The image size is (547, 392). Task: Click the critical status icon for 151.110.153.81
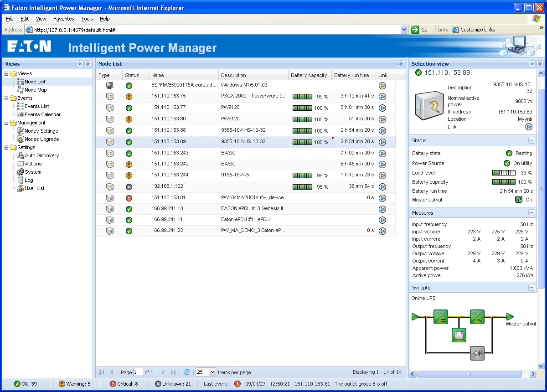pyautogui.click(x=129, y=198)
